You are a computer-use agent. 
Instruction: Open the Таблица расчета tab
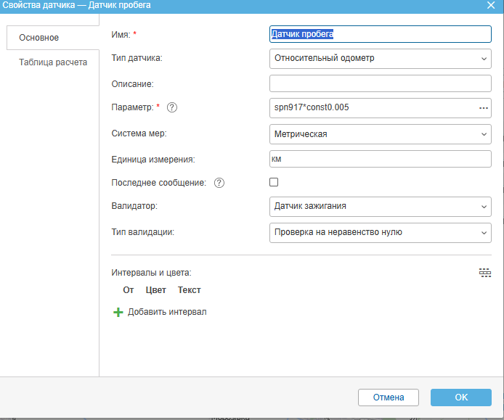click(53, 62)
